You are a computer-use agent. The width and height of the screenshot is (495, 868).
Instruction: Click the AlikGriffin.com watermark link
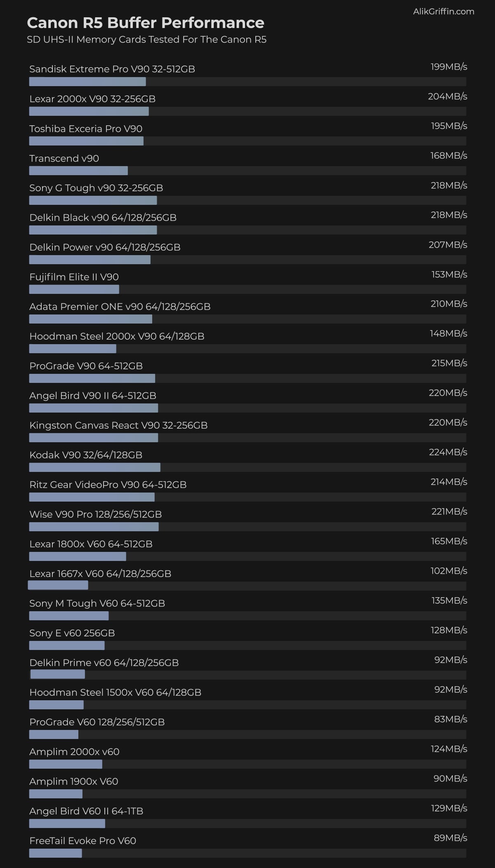pyautogui.click(x=443, y=12)
